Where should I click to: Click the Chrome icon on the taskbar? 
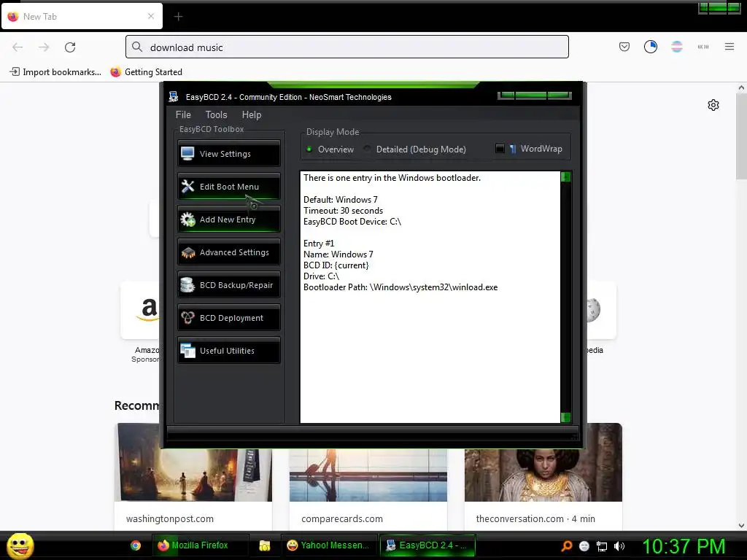point(136,545)
